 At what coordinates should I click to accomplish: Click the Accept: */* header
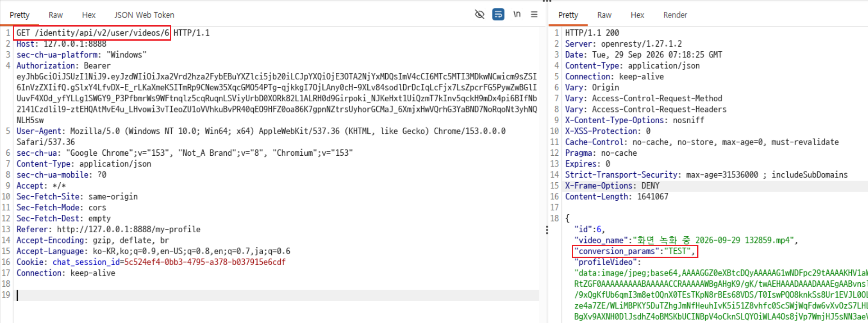pyautogui.click(x=41, y=186)
